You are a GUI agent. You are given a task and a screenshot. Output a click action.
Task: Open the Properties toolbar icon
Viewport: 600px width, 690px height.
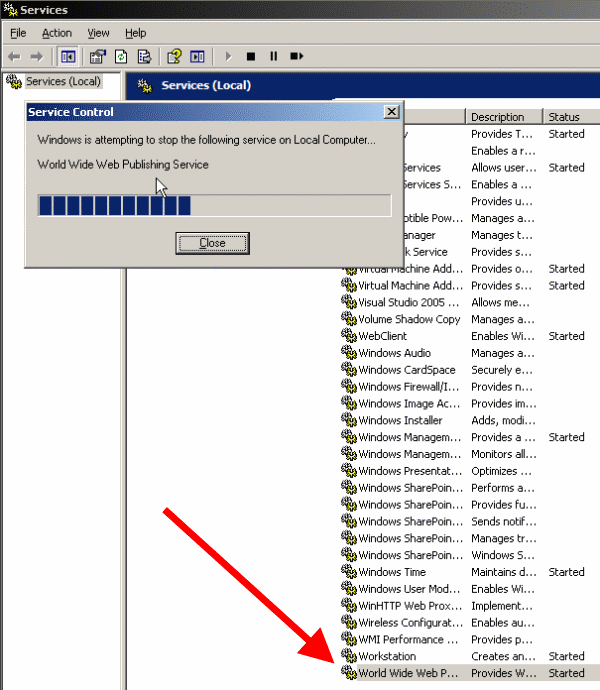point(98,56)
